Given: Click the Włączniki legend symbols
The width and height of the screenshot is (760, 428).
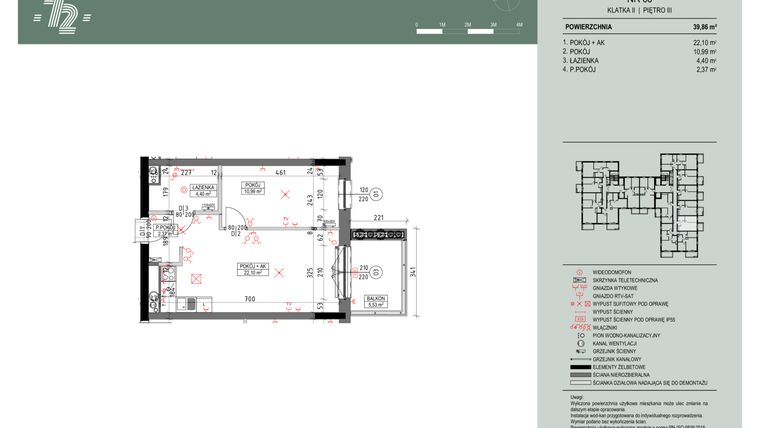Looking at the screenshot, I should click(x=580, y=328).
